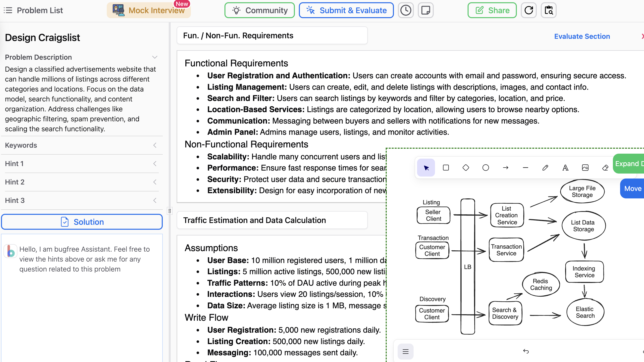Select the ellipse shape tool
Viewport: 644px width, 362px height.
point(485,168)
